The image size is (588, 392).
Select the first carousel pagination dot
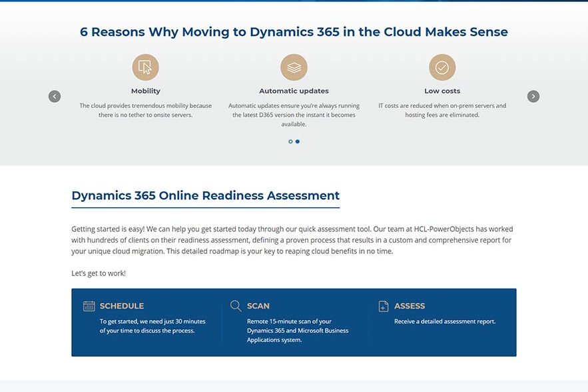(290, 141)
